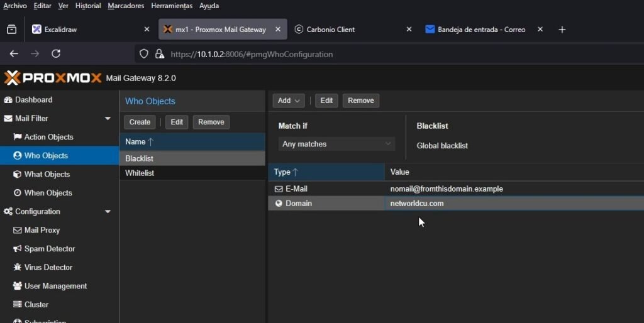Click the tracking protection shield icon

pyautogui.click(x=144, y=54)
